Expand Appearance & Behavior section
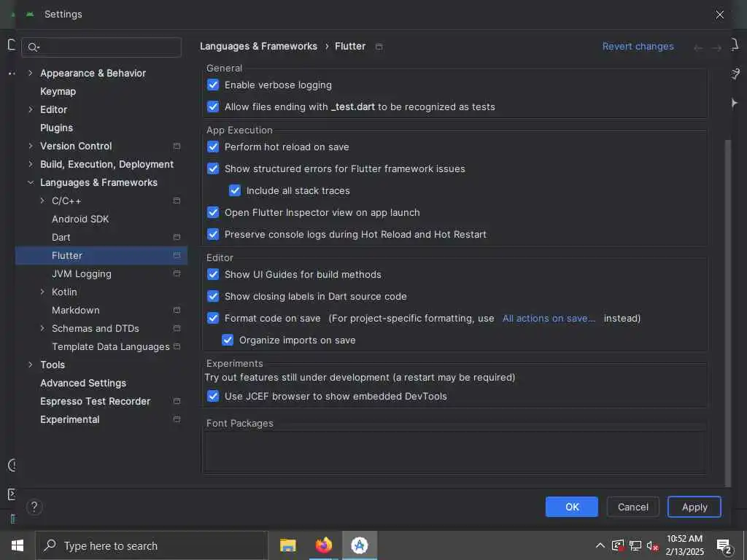This screenshot has width=747, height=560. (31, 73)
